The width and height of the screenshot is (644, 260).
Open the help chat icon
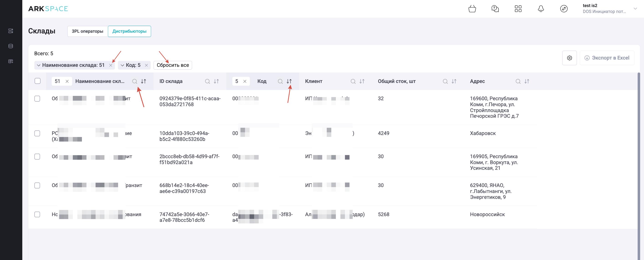495,9
